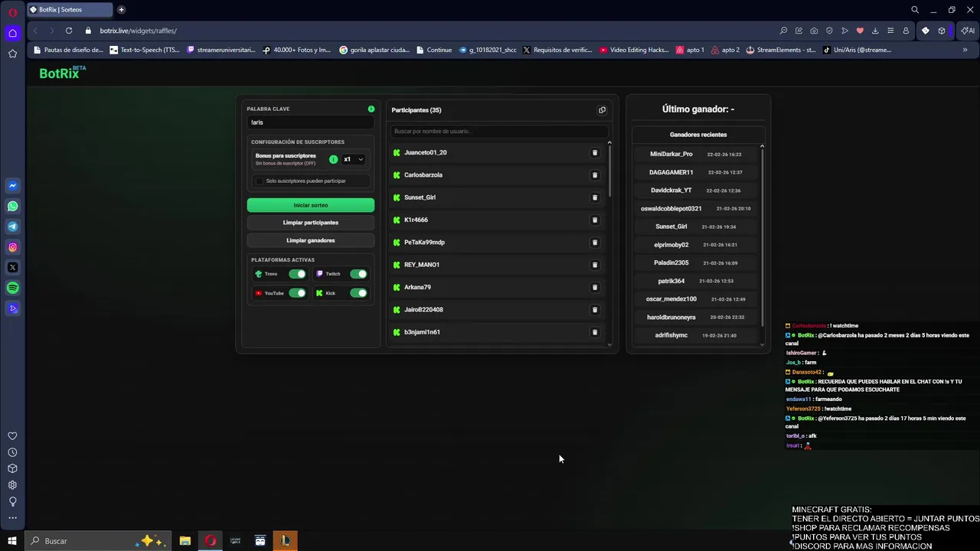Screen dimensions: 980x551
Task: Disable the Twitch platform toggle
Action: (x=358, y=274)
